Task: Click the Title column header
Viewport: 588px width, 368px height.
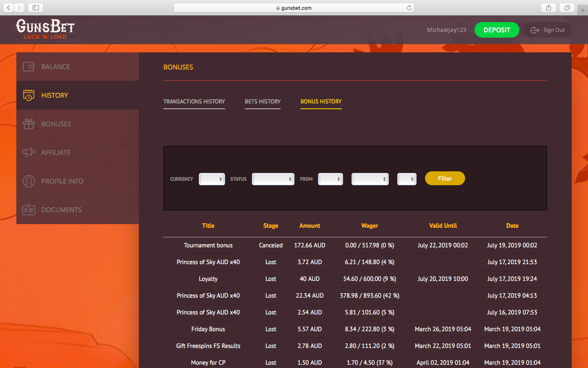Action: click(208, 226)
